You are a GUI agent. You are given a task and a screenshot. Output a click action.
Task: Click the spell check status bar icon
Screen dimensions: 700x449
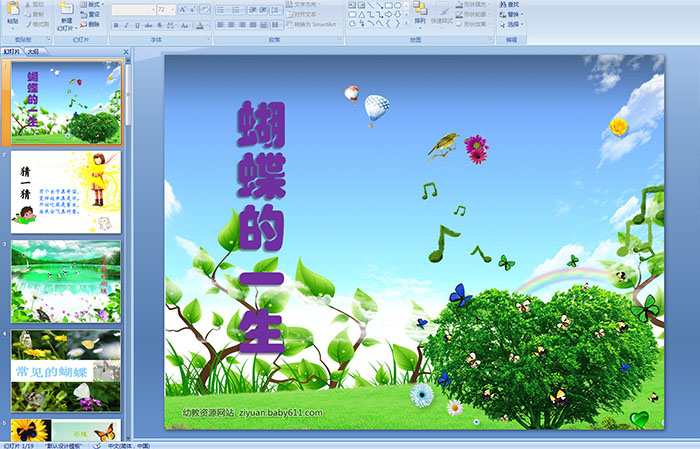(95, 445)
